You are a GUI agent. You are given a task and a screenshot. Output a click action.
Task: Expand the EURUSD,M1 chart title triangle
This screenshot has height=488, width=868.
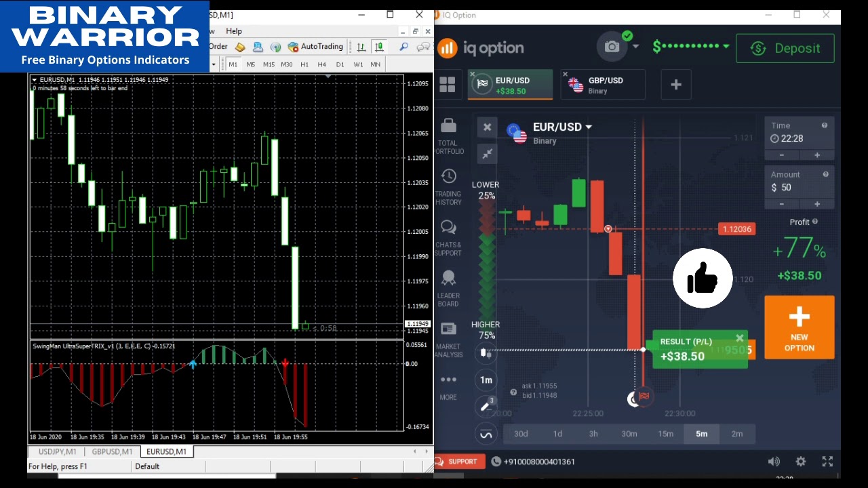(x=35, y=80)
